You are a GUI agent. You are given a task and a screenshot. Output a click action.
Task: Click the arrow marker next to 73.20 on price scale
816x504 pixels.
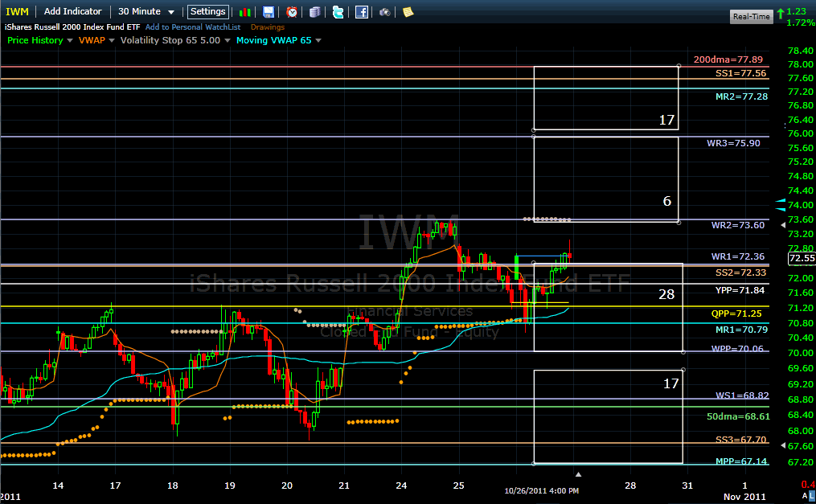point(783,225)
